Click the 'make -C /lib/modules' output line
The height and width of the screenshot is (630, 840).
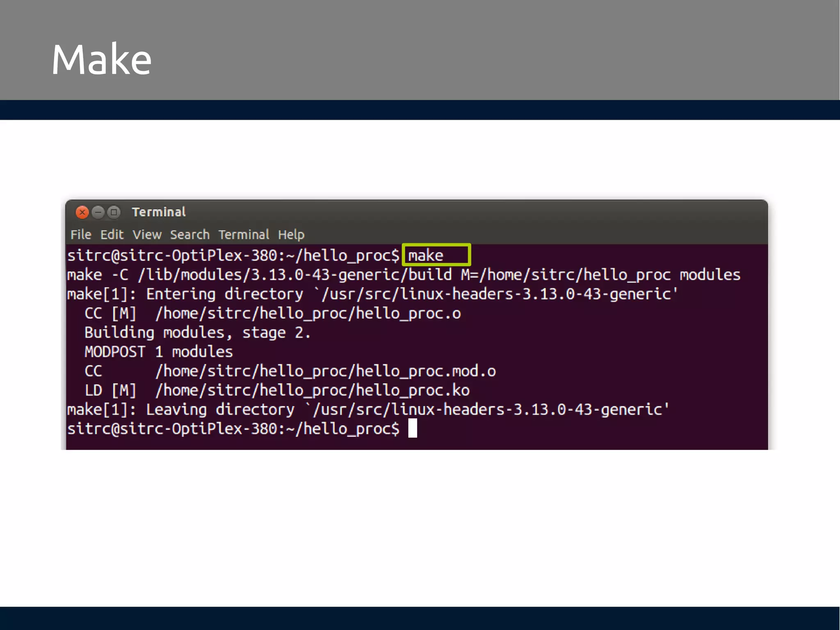(x=404, y=275)
